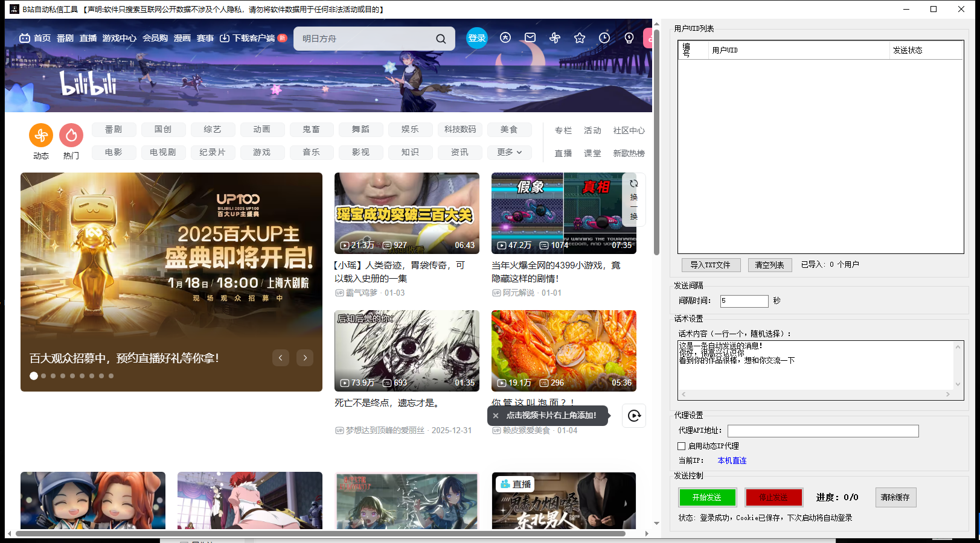The height and width of the screenshot is (543, 980).
Task: Click the search magnifier icon
Action: point(441,39)
